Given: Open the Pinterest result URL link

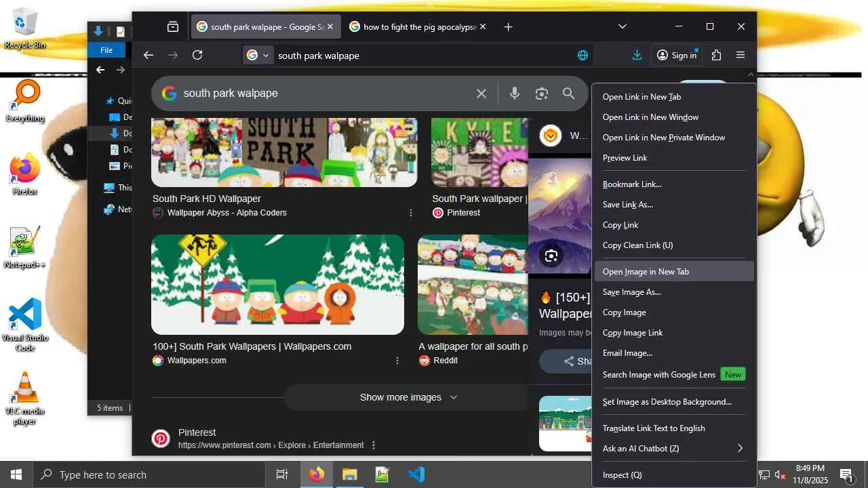Looking at the screenshot, I should pyautogui.click(x=271, y=445).
